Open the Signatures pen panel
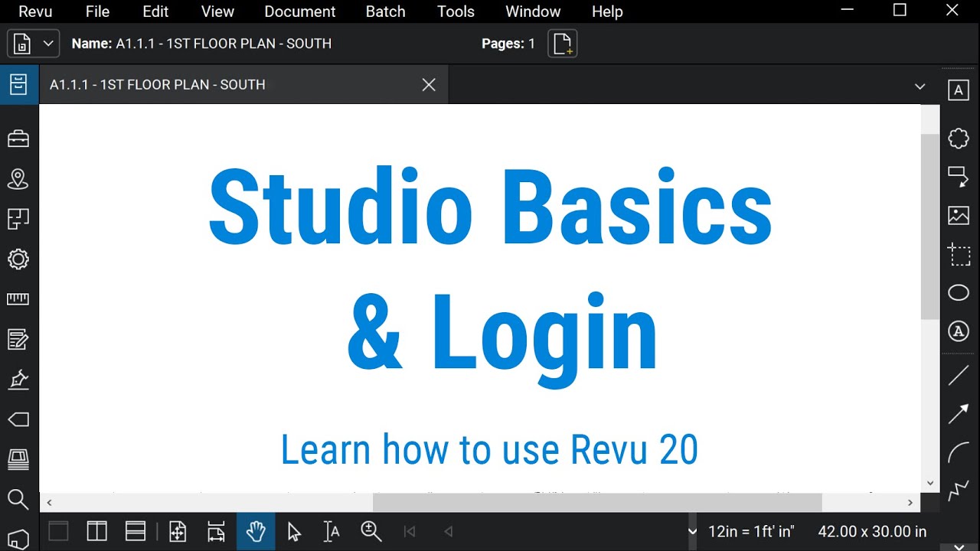This screenshot has height=551, width=980. 18,379
